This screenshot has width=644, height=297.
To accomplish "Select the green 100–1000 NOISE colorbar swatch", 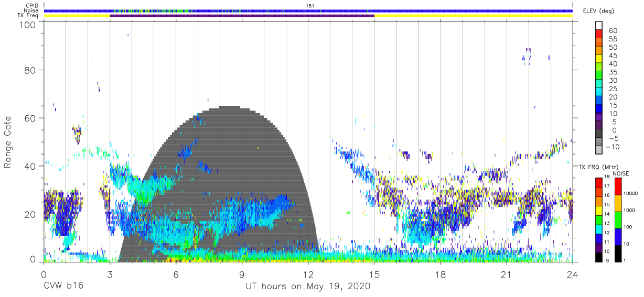I will (618, 219).
